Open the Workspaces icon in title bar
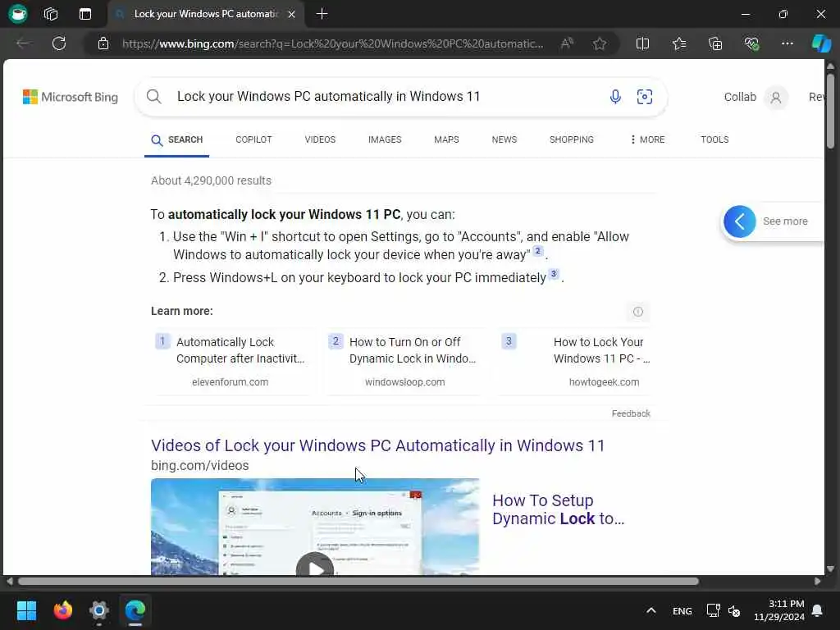This screenshot has height=630, width=840. (x=51, y=14)
